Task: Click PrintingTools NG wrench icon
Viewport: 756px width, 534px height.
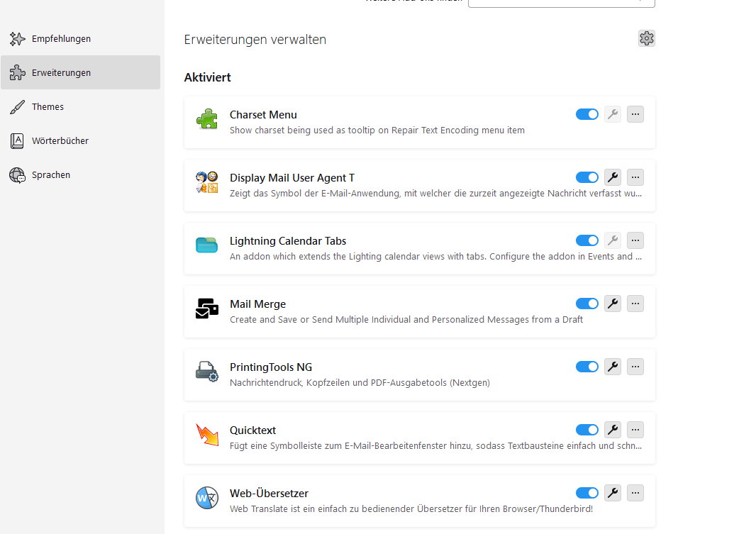Action: coord(613,367)
